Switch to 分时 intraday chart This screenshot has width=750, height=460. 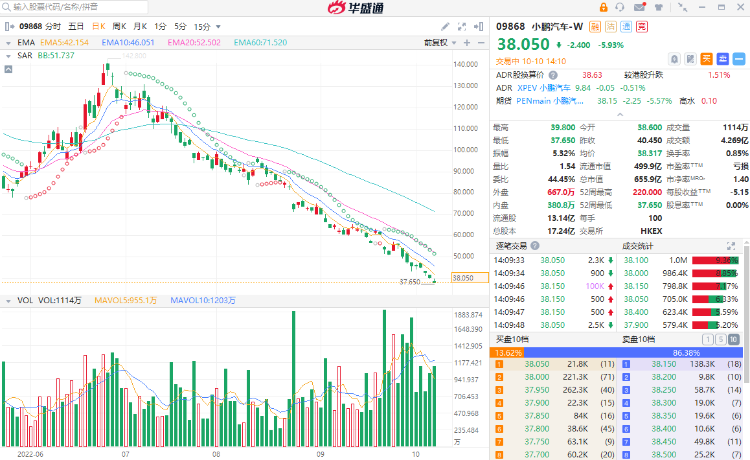[x=53, y=27]
